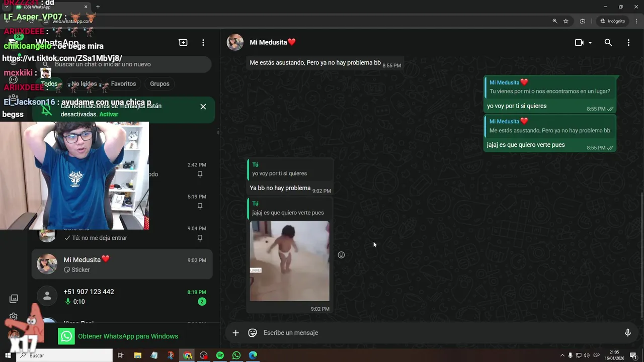Open the browser zoom magnifier icon
Viewport: 644px width, 362px height.
555,21
